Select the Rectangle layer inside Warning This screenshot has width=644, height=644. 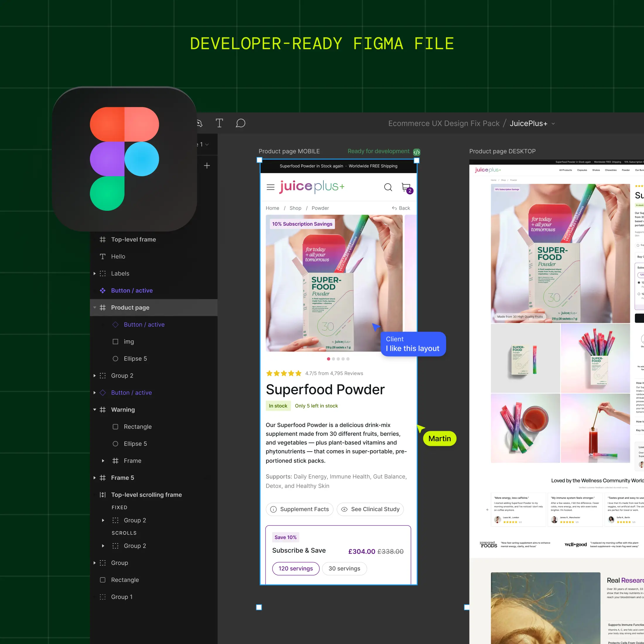pyautogui.click(x=154, y=427)
